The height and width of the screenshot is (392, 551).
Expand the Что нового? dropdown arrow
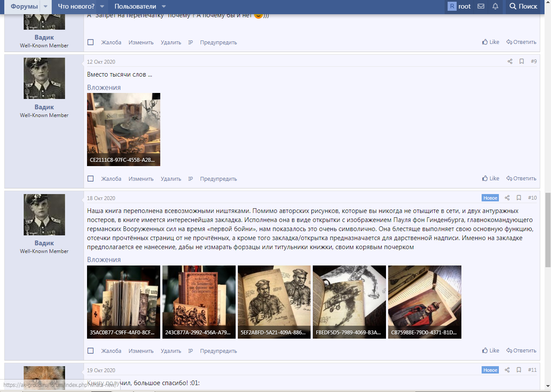click(x=102, y=6)
